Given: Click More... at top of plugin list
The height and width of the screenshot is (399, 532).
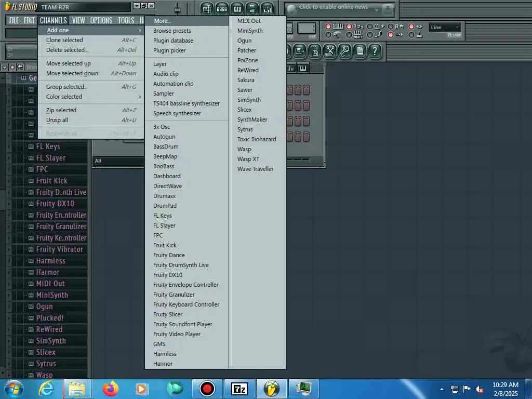Looking at the screenshot, I should coord(187,21).
